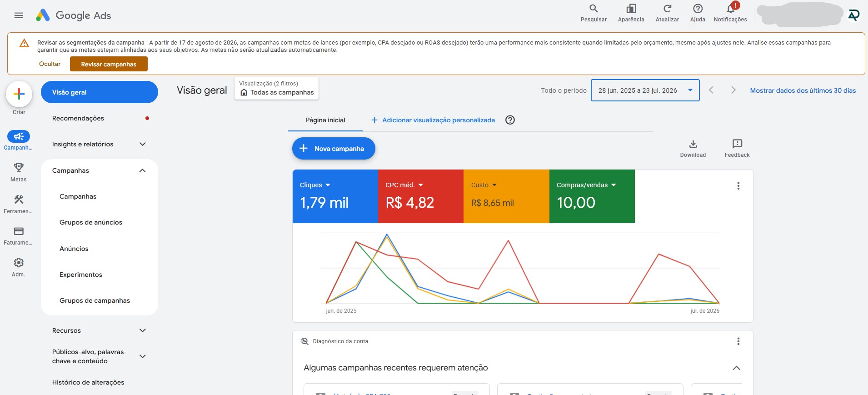The height and width of the screenshot is (395, 868).
Task: Click the account avatar logo
Action: click(x=853, y=15)
